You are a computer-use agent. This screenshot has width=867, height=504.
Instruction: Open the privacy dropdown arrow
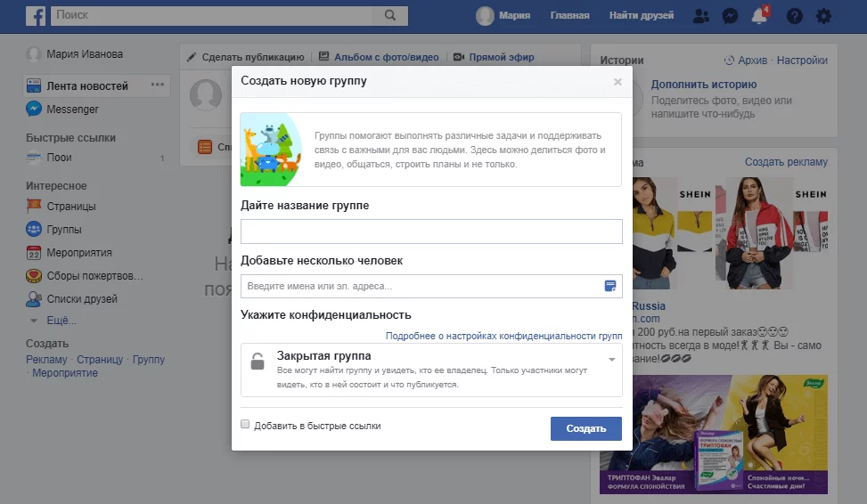(x=612, y=360)
